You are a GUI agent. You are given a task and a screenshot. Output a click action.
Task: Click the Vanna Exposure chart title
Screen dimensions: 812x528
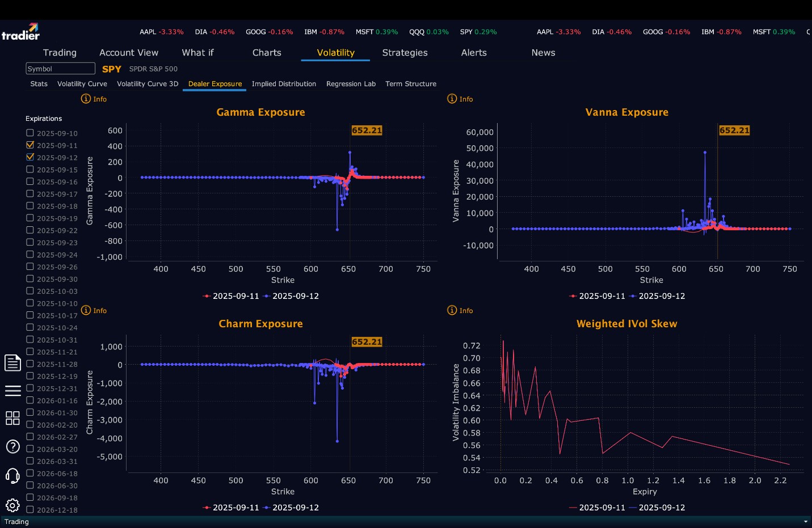(626, 112)
